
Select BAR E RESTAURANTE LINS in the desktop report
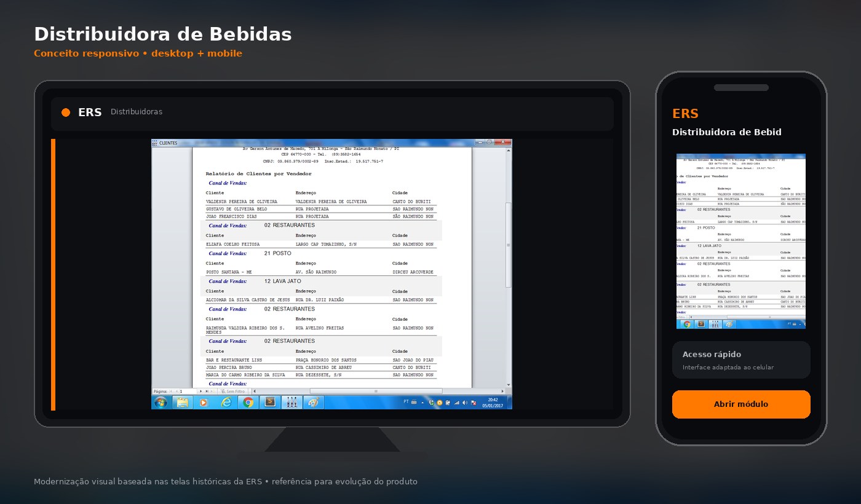(x=234, y=360)
